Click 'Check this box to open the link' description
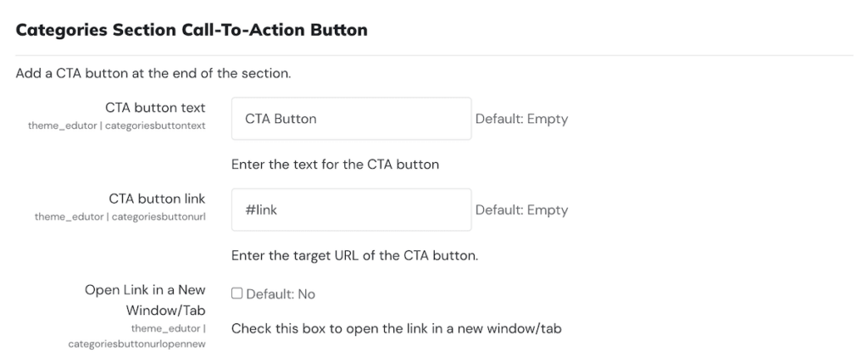The image size is (868, 364). click(396, 328)
